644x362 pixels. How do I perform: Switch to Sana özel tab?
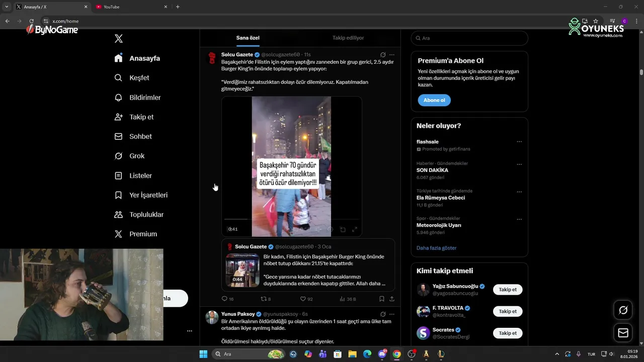(x=248, y=38)
